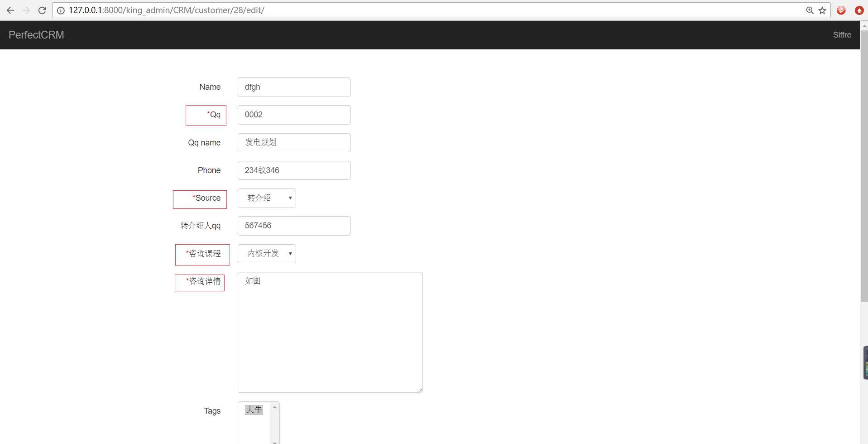Bookmark this page with the star icon
This screenshot has width=868, height=444.
pyautogui.click(x=822, y=10)
